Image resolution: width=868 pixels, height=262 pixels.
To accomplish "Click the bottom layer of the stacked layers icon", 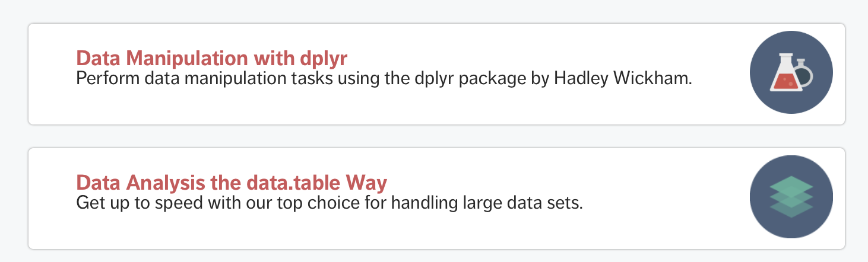I will (x=791, y=209).
